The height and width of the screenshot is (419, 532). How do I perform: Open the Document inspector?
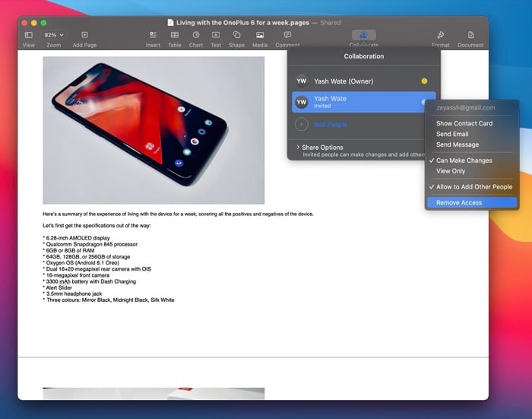point(470,35)
